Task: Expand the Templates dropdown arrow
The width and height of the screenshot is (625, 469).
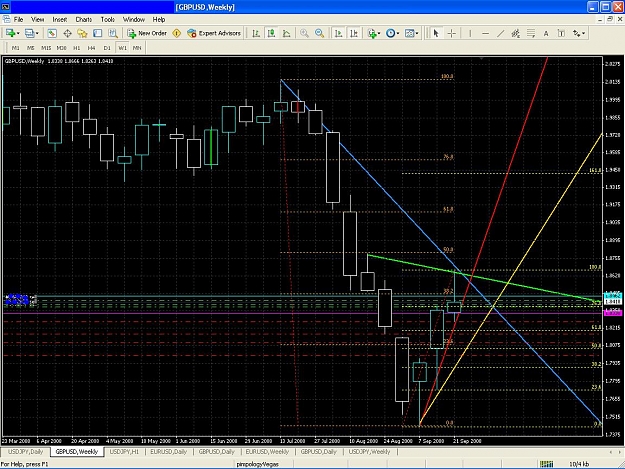Action: tap(417, 33)
